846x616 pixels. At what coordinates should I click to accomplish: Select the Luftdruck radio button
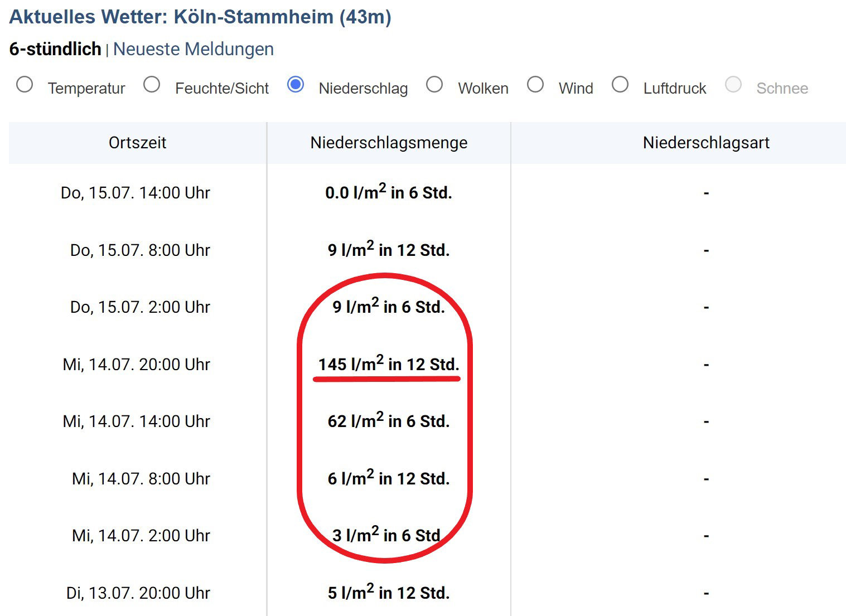620,85
